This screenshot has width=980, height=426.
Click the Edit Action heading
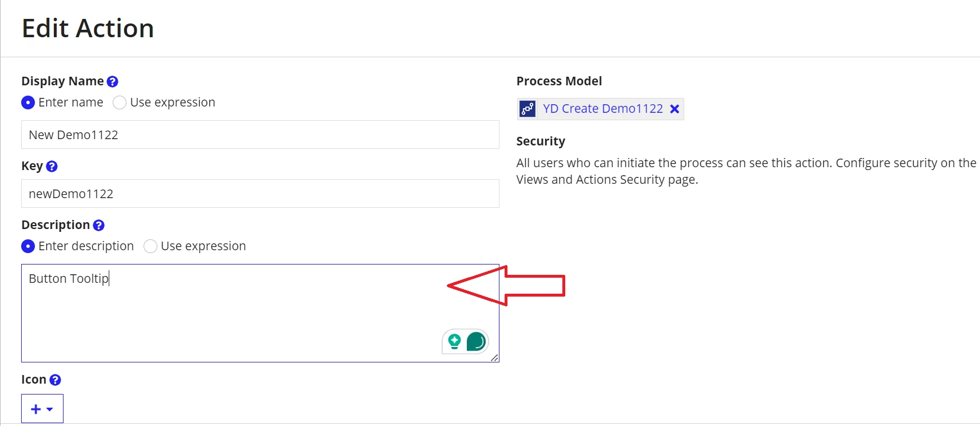click(88, 28)
